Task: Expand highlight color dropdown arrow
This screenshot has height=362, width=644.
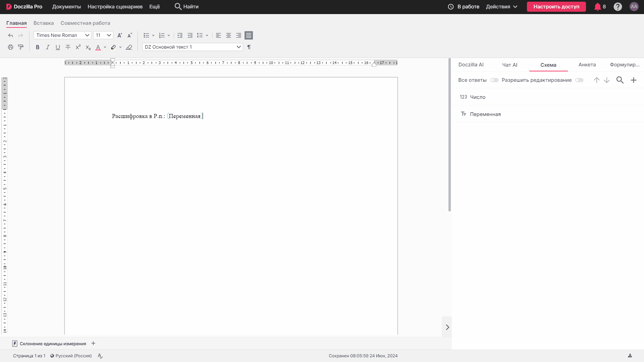Action: [x=120, y=47]
